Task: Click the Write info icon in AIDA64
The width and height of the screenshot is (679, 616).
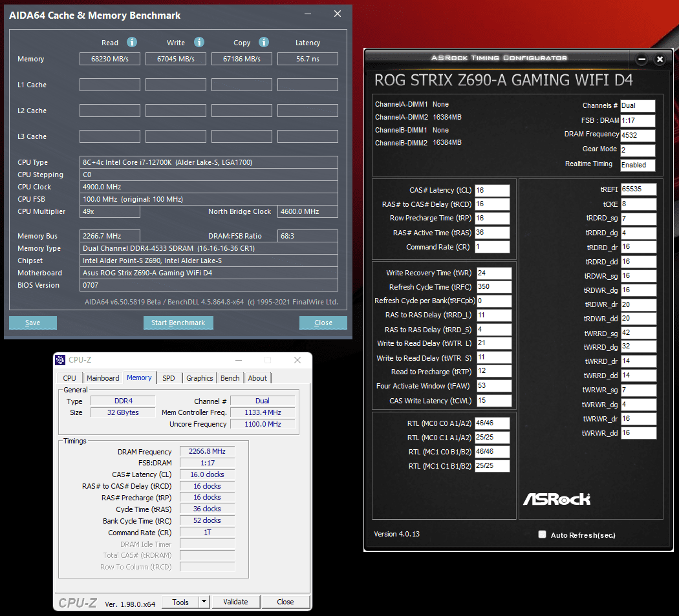Action: 199,42
